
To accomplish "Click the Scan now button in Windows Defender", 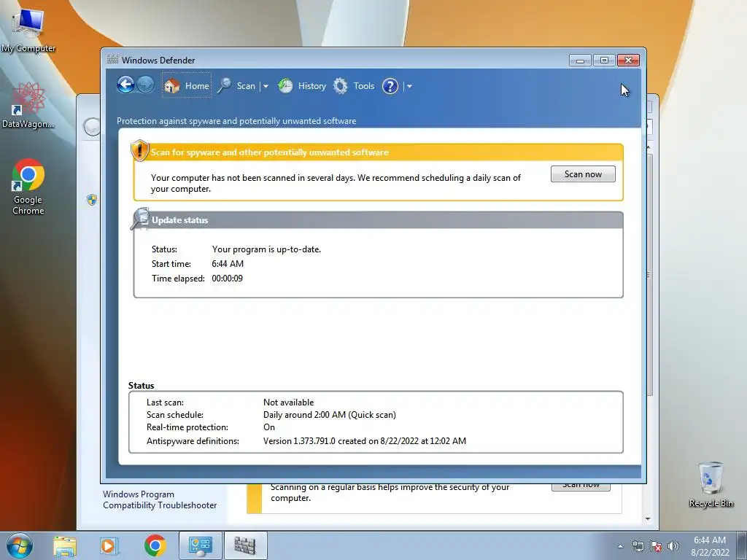I will 583,174.
